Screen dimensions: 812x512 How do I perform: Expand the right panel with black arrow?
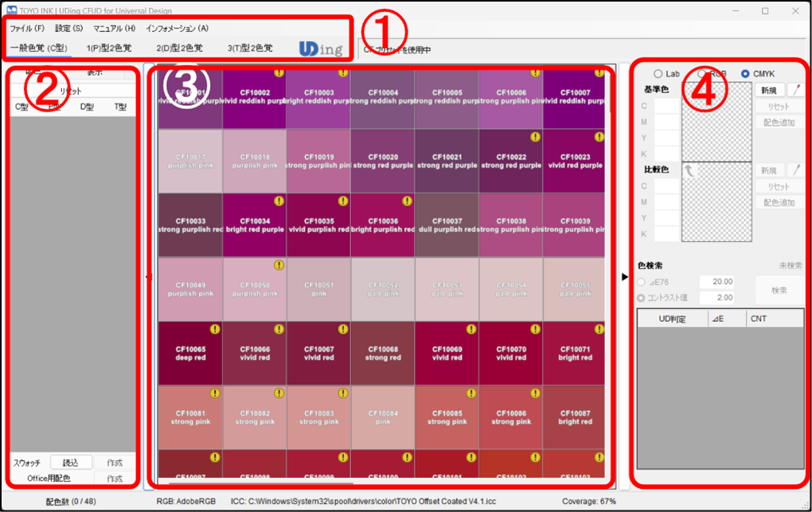[625, 276]
